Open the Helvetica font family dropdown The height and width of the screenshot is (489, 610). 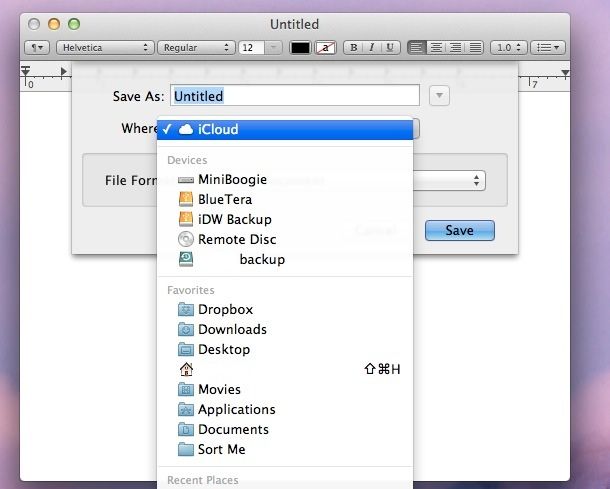[105, 47]
